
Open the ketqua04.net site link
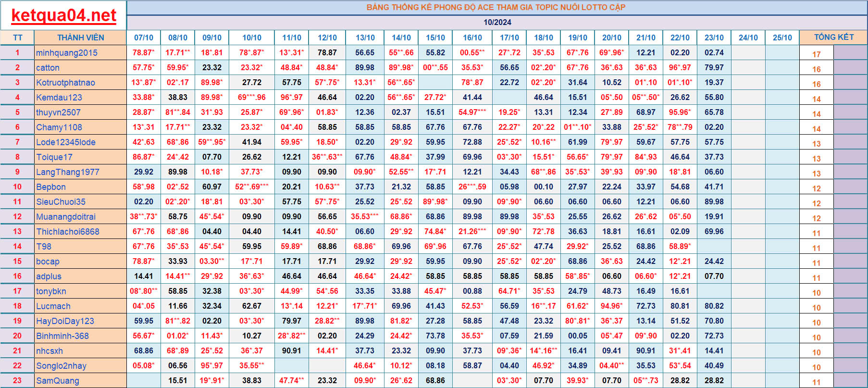[63, 15]
